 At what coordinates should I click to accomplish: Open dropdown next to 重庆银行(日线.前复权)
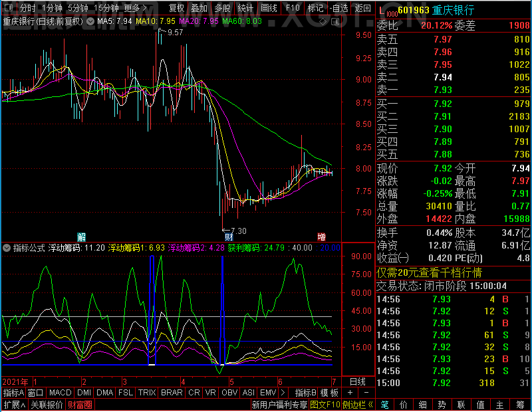(90, 21)
